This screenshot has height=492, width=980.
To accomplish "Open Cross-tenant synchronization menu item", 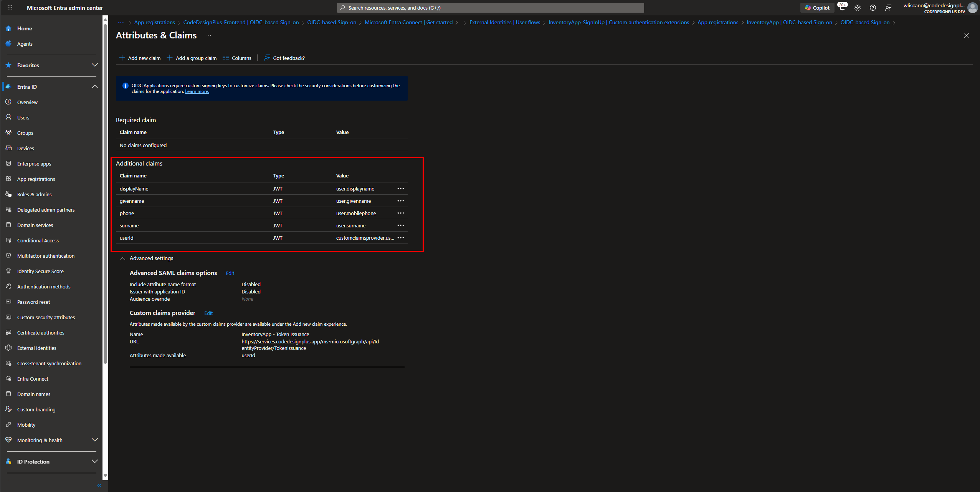I will point(49,363).
